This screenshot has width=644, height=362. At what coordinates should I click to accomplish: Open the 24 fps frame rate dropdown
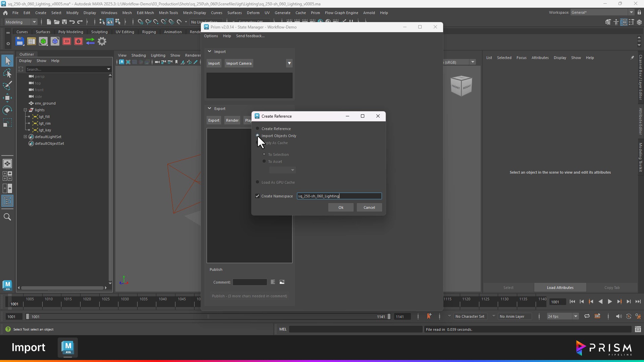(x=562, y=316)
